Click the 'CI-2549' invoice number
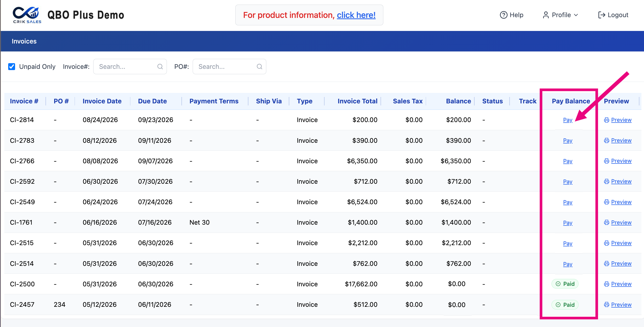This screenshot has height=327, width=644. (x=22, y=202)
